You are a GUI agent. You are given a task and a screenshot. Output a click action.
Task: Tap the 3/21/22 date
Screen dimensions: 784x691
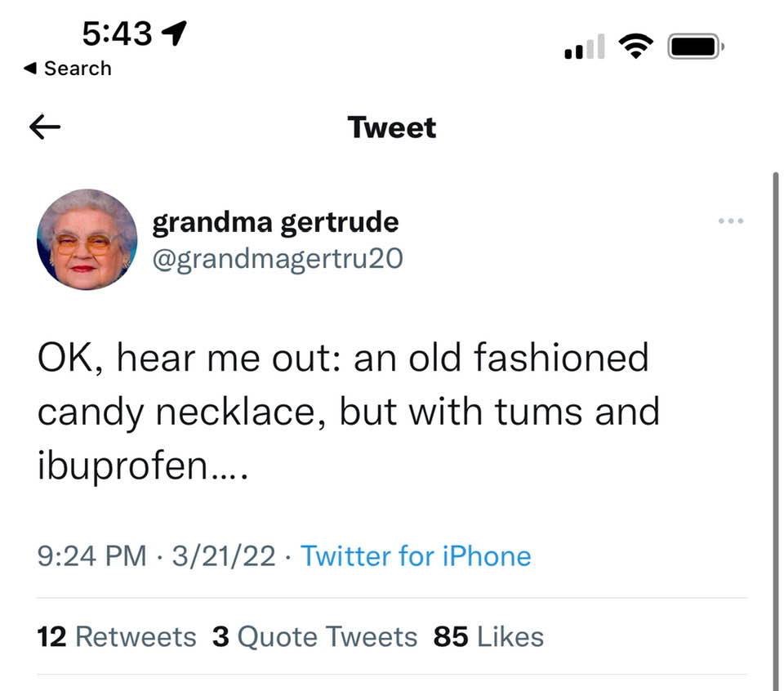[222, 556]
